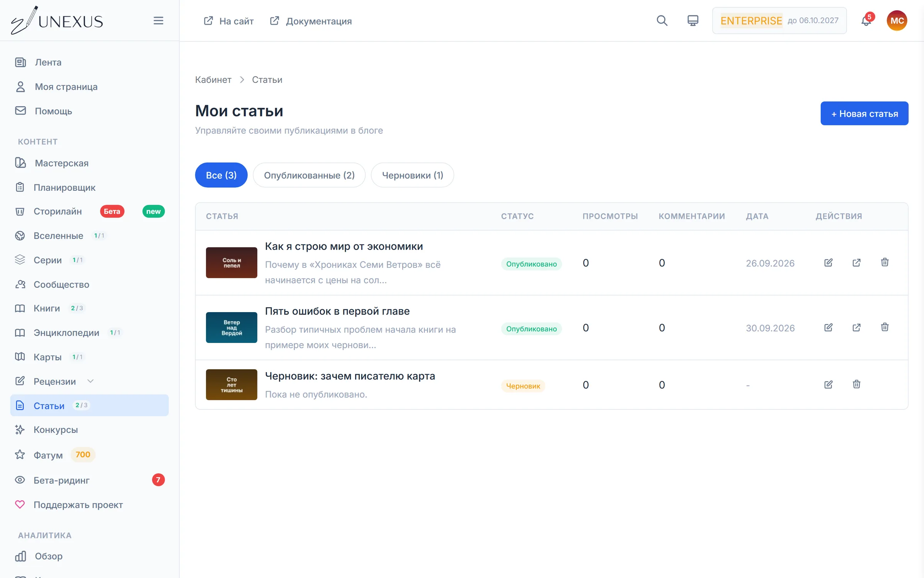Click 'Поддержать проект' heart item
The height and width of the screenshot is (578, 924).
point(89,505)
